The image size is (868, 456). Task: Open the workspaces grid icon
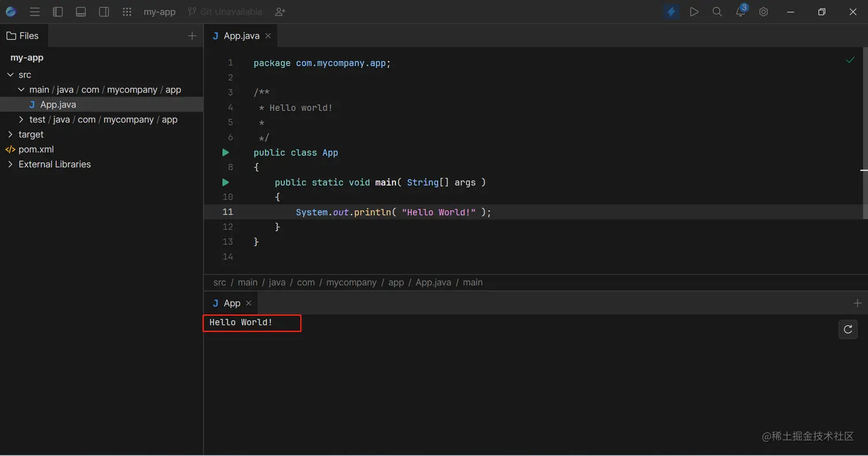click(x=127, y=11)
